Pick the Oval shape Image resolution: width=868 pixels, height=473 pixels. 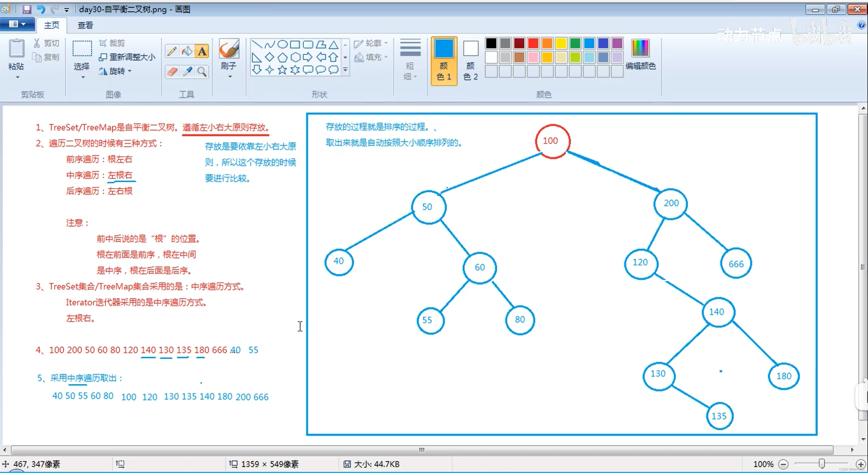click(x=282, y=44)
